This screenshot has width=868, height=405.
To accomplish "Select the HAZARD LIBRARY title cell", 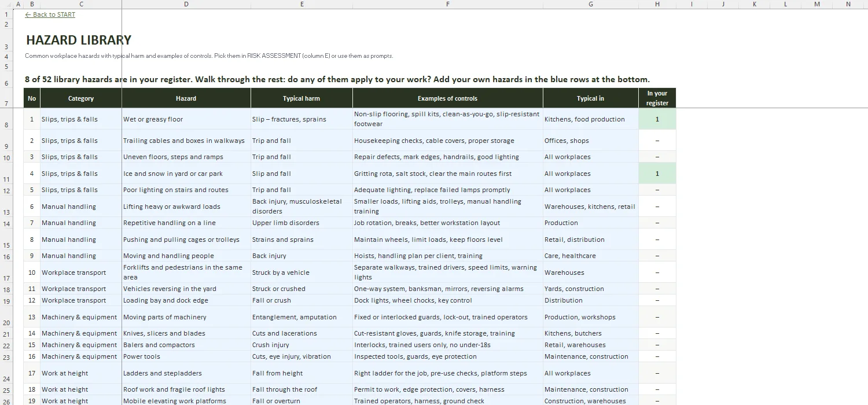I will click(x=79, y=40).
